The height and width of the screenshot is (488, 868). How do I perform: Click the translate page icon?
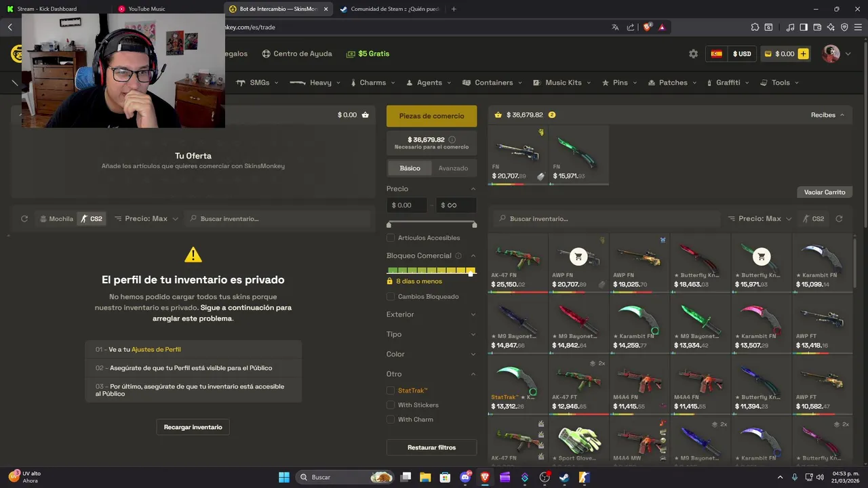click(x=615, y=27)
